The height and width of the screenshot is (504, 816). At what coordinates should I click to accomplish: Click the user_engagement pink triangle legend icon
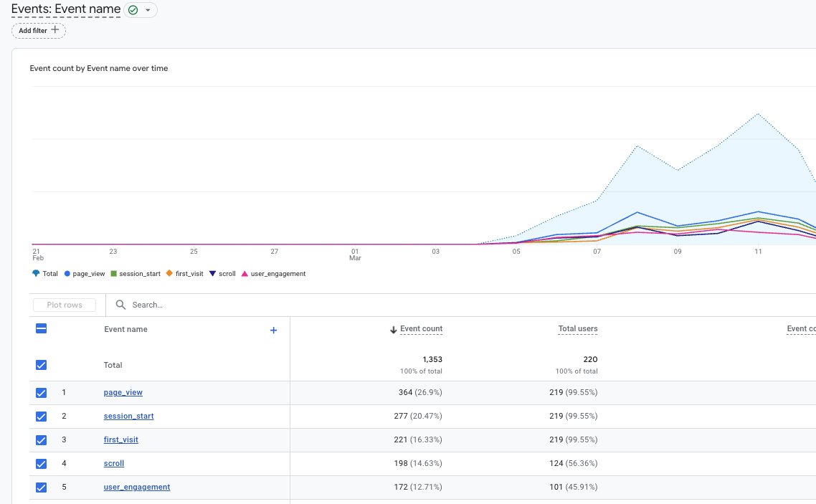coord(245,274)
